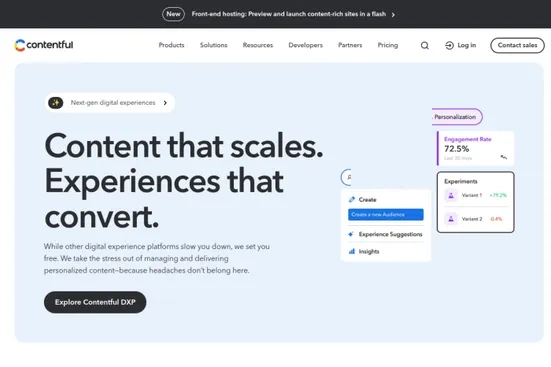This screenshot has width=551, height=367.
Task: Go to the Pricing page
Action: pos(388,45)
